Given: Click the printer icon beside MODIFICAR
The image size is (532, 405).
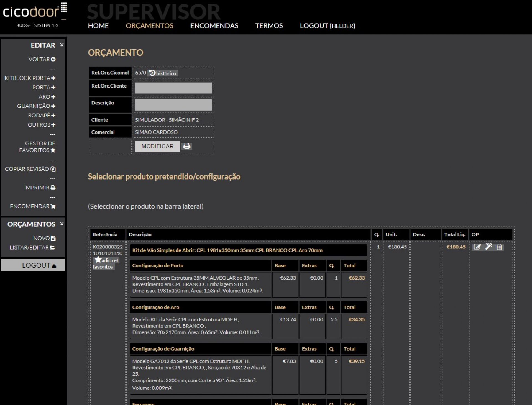Looking at the screenshot, I should click(187, 146).
